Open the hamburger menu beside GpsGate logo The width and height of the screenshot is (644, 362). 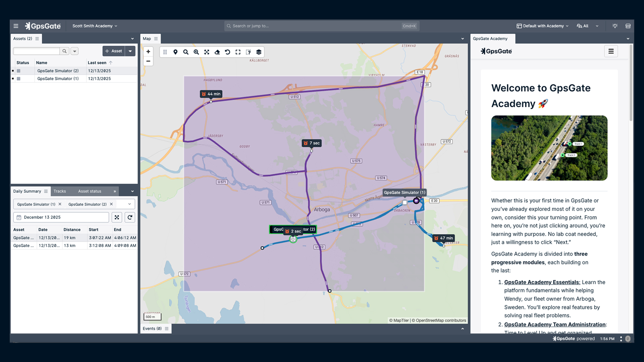tap(16, 26)
